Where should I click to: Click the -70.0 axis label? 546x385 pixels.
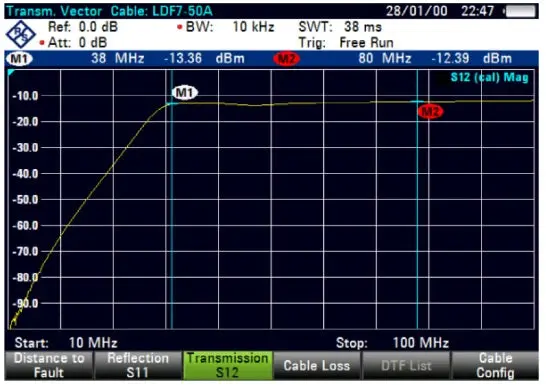click(x=25, y=251)
